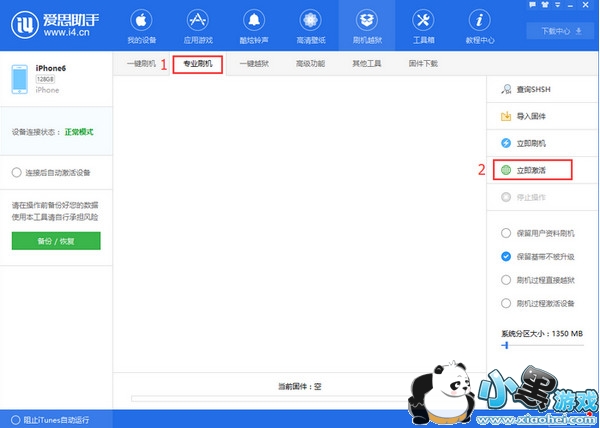Viewport: 600px width, 428px height.
Task: Click the 当前固件:空 status text
Action: tap(300, 386)
